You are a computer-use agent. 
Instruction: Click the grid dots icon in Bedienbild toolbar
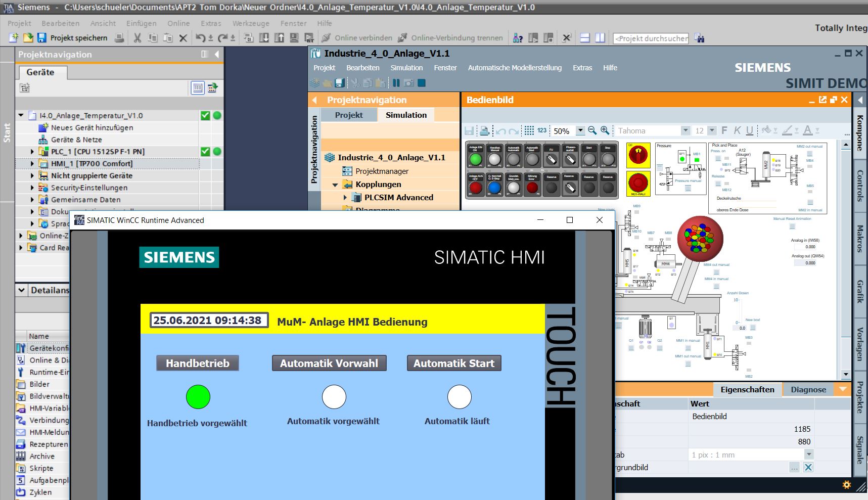(529, 131)
